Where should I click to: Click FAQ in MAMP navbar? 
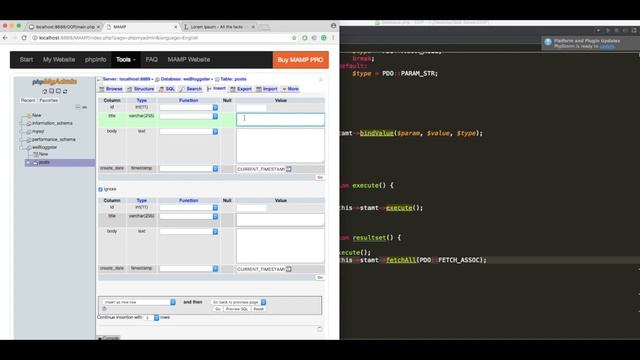[x=151, y=60]
